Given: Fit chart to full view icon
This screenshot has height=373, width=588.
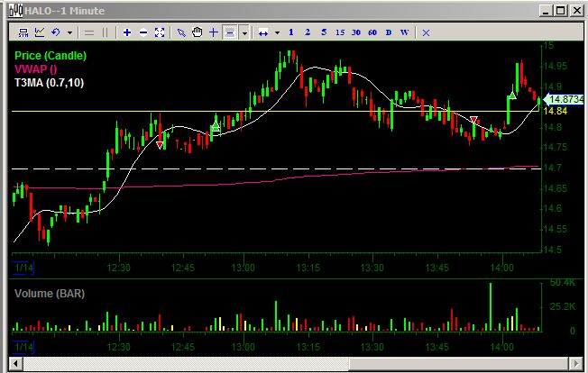Looking at the screenshot, I should pos(160,32).
